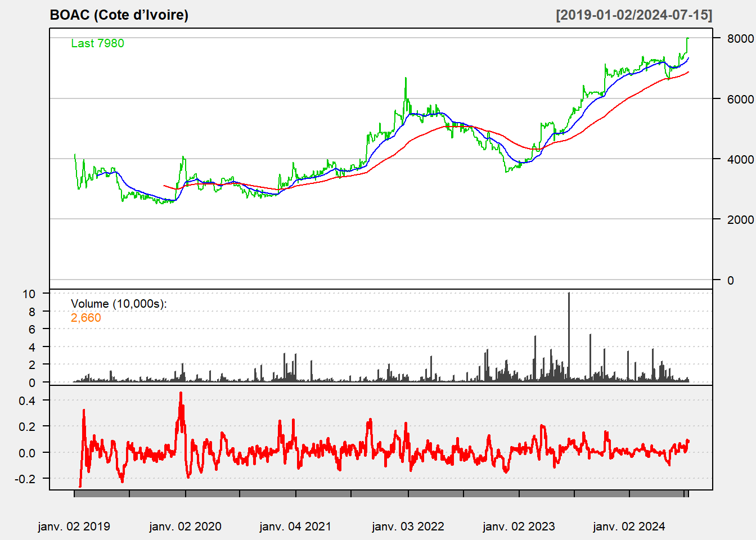This screenshot has width=756, height=540.
Task: Click the 'Volume (10,000s):' legend text
Action: (x=119, y=304)
